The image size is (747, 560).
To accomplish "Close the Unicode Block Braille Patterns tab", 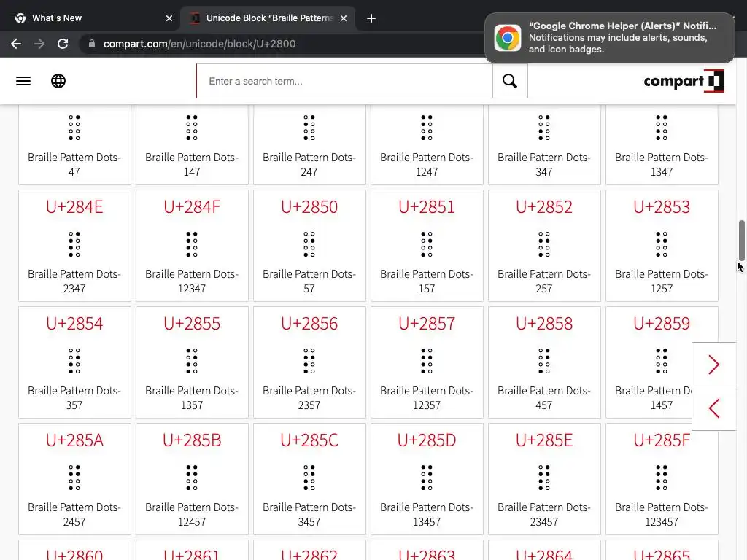I will [x=344, y=18].
